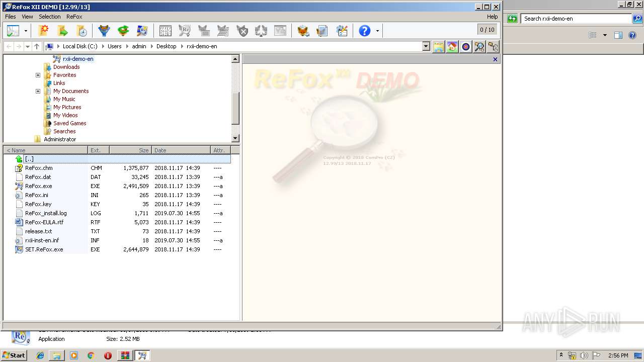This screenshot has height=362, width=644.
Task: Click the folder with star toolbar icon
Action: tap(44, 31)
